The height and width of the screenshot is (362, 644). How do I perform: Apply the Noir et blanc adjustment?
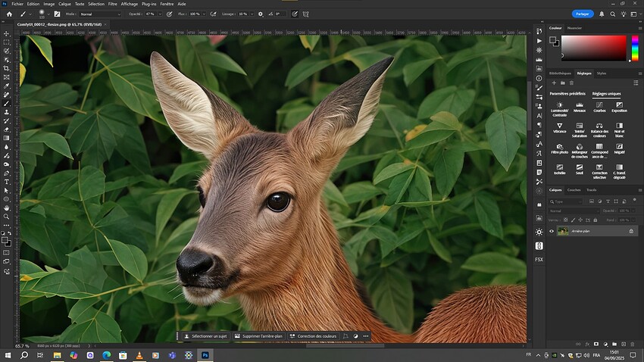[x=619, y=126]
